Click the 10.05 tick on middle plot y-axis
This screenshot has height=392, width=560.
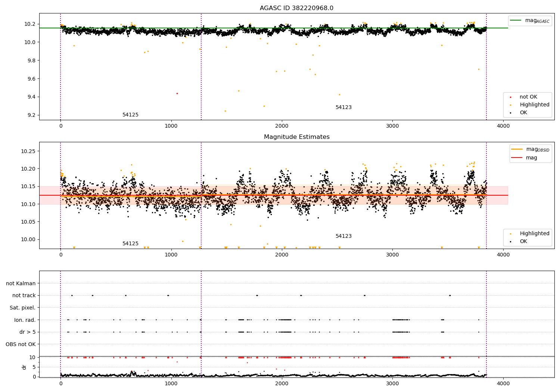28,222
